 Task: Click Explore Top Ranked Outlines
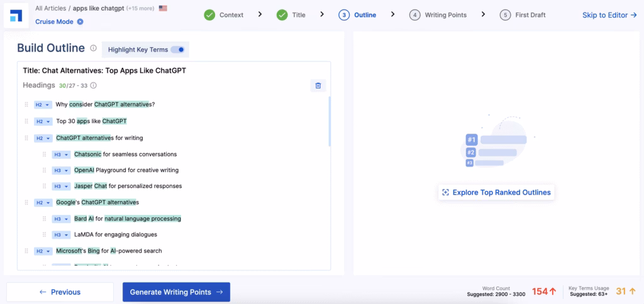[496, 192]
